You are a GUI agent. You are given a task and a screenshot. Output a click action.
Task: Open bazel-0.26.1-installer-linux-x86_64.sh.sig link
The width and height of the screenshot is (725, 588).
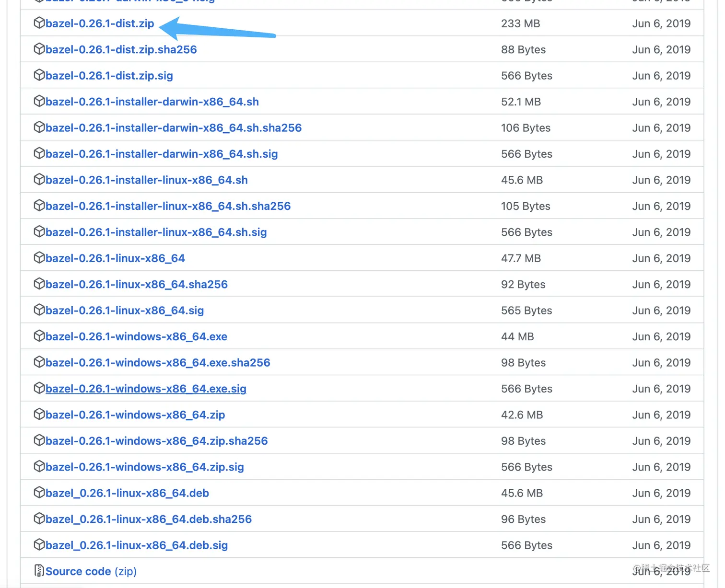point(156,232)
